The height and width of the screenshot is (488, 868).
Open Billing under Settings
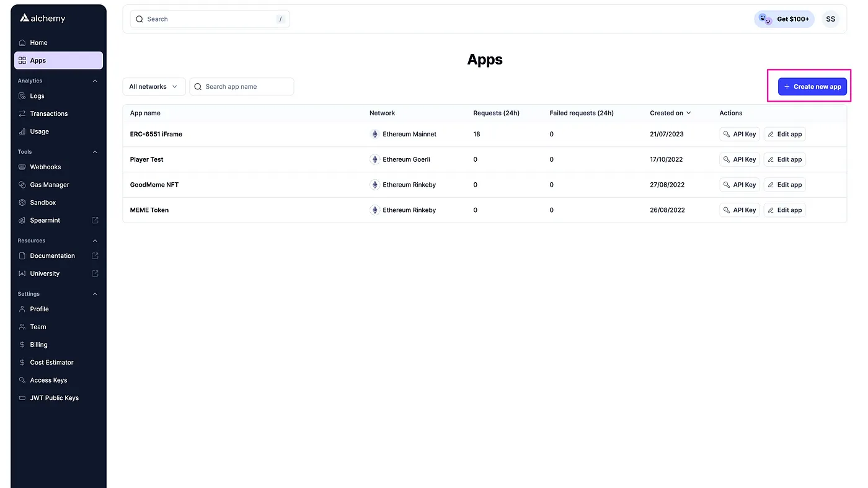coord(58,345)
